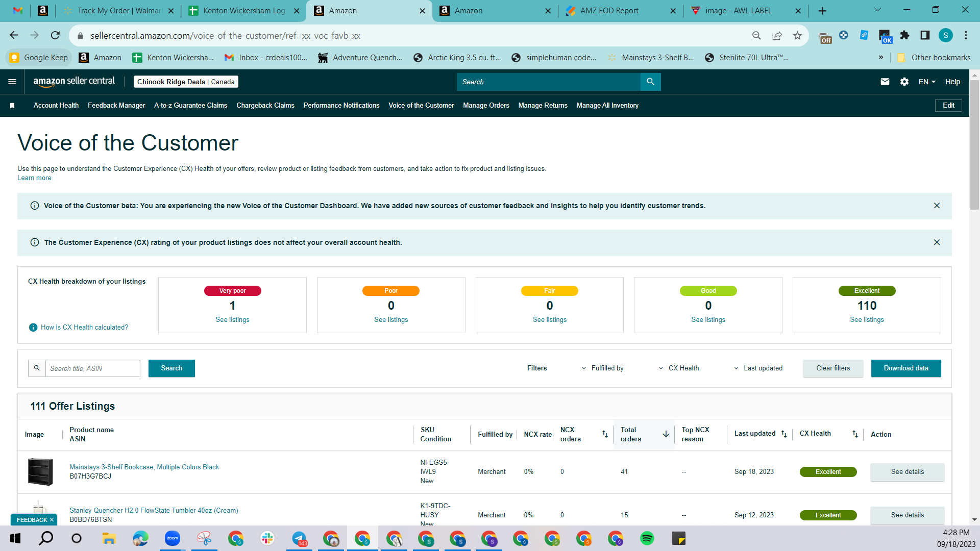The image size is (980, 551).
Task: Open the messages envelope icon
Action: [885, 82]
